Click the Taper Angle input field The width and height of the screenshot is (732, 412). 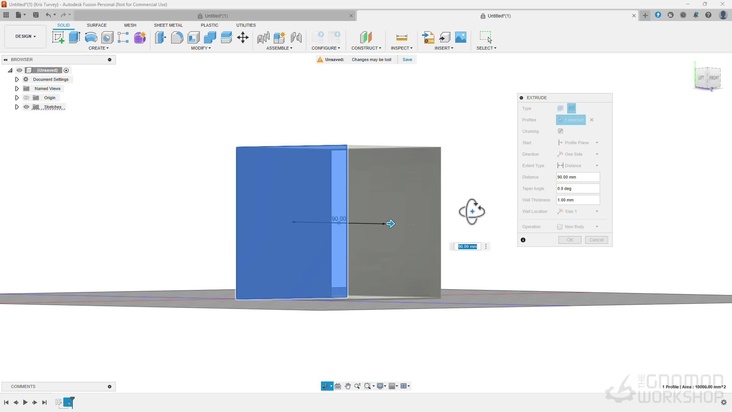[578, 189]
